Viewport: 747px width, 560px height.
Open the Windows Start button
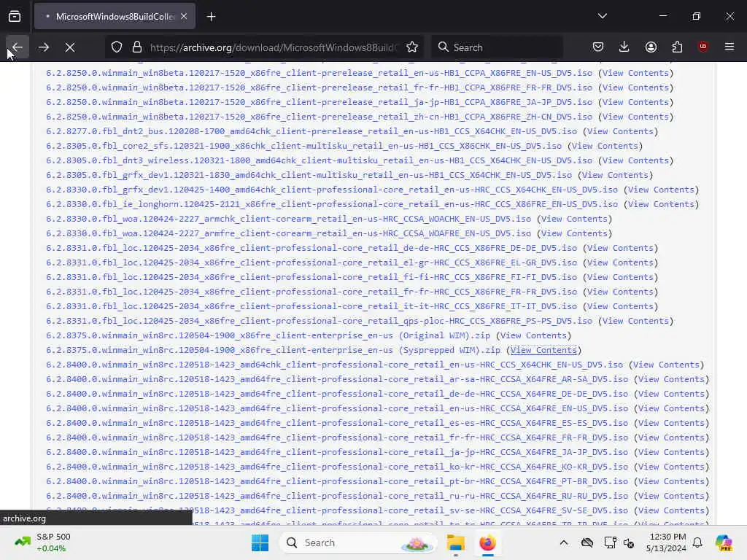click(260, 542)
